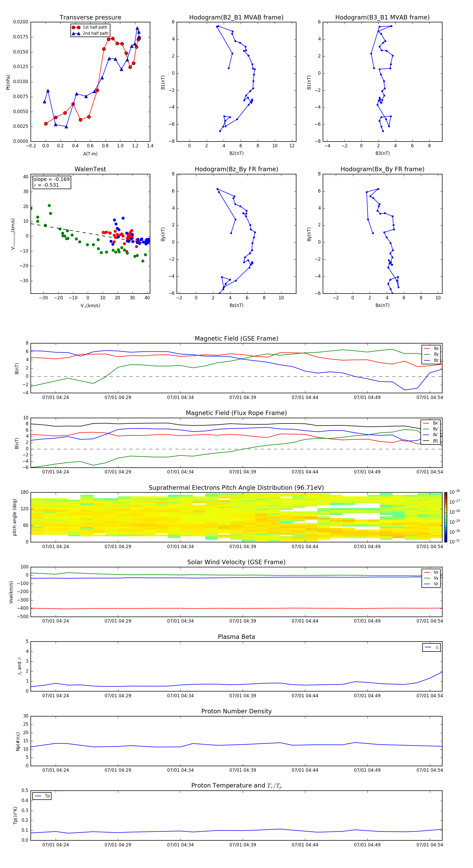Click the "Bz(nT)" x-axis label
This screenshot has width=473, height=868.
pyautogui.click(x=236, y=305)
